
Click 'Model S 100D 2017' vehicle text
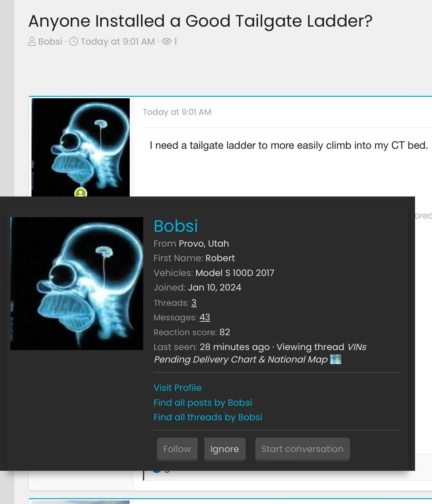[235, 273]
